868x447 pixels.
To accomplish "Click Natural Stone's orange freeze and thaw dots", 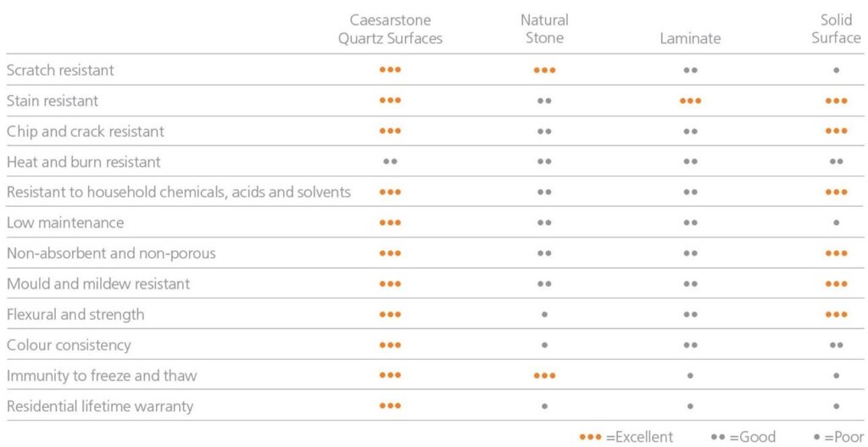I will [x=544, y=376].
